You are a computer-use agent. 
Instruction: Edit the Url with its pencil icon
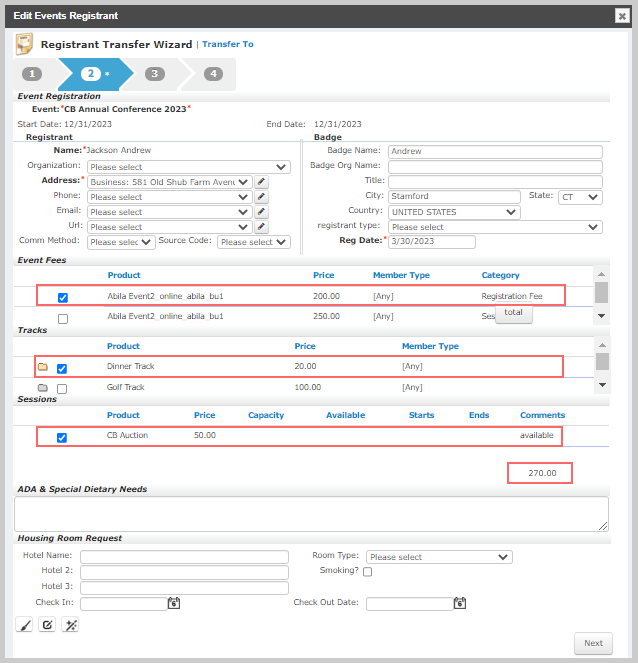pyautogui.click(x=262, y=227)
